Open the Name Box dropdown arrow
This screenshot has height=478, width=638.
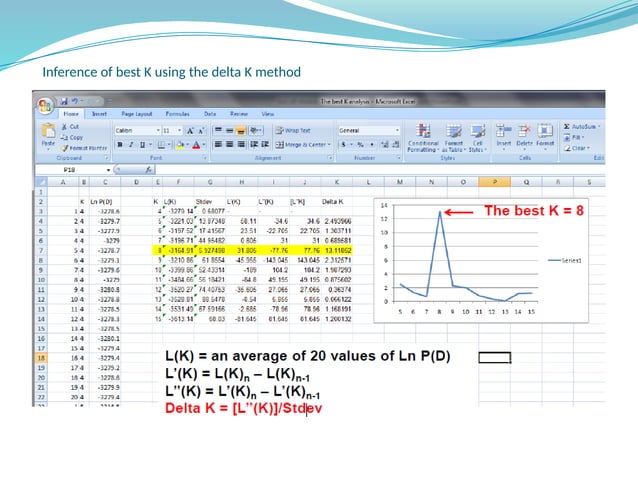(108, 170)
